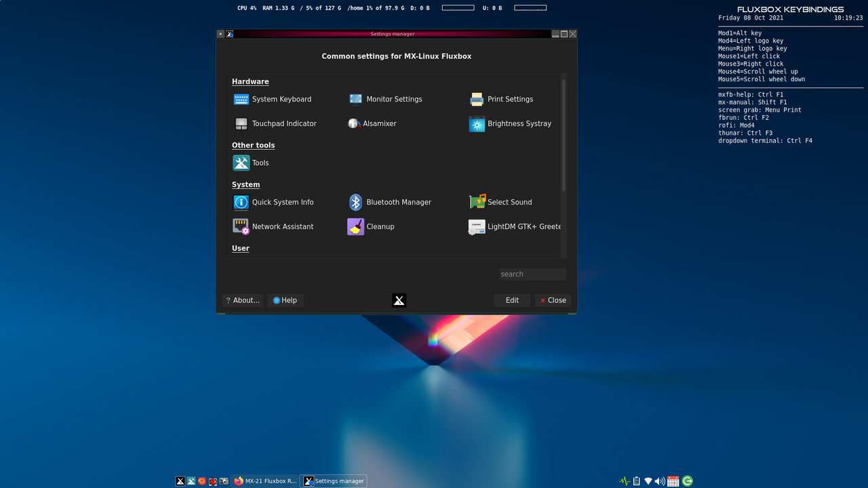
Task: Open Monitor Settings
Action: pos(385,99)
